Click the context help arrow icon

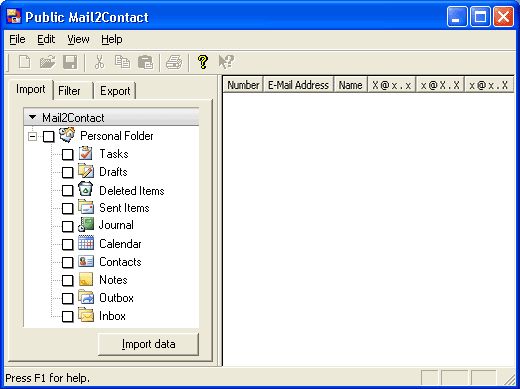coord(226,62)
